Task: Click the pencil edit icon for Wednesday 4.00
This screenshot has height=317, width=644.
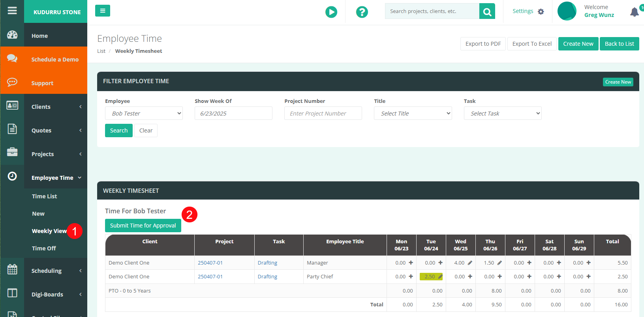Action: point(470,263)
